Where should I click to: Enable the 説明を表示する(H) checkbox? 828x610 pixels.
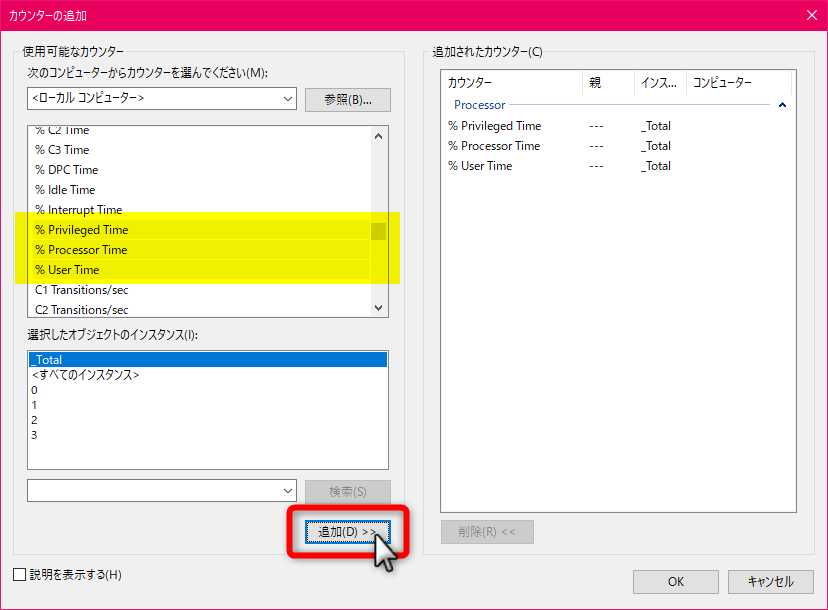(x=20, y=575)
